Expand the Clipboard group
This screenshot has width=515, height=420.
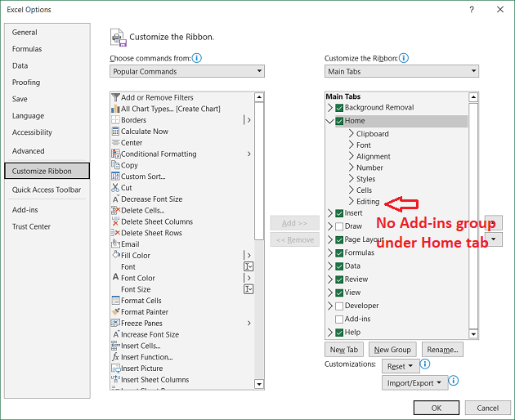(x=352, y=133)
